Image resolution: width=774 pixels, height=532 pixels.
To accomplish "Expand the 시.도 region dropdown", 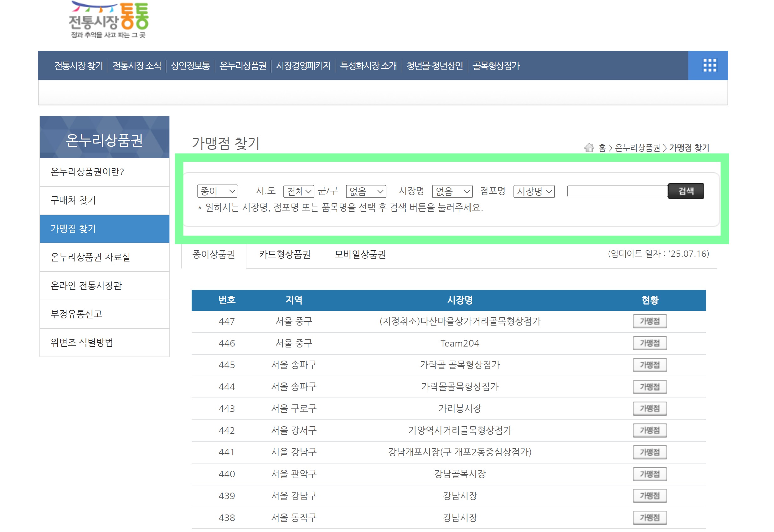I will 299,191.
